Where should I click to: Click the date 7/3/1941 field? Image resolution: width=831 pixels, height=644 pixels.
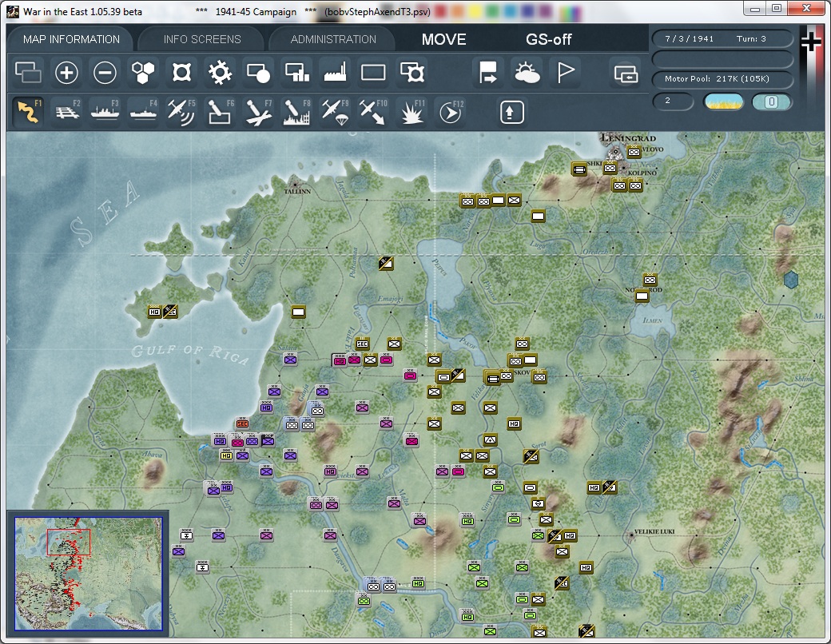tap(689, 38)
